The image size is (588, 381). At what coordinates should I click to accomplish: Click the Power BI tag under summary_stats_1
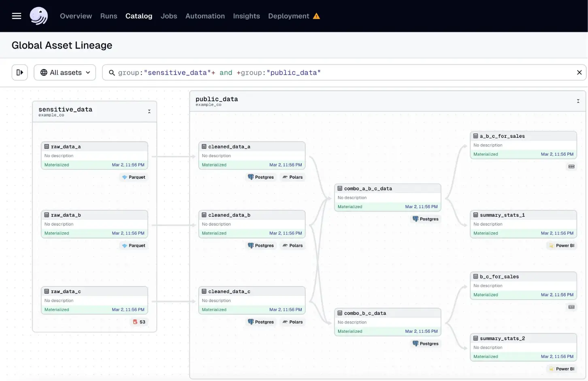tap(562, 246)
